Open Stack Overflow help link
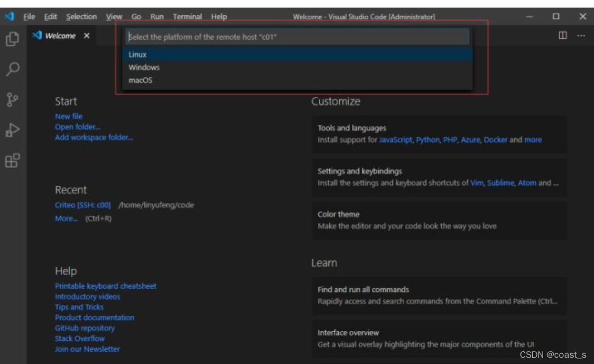The height and width of the screenshot is (364, 594). [80, 338]
